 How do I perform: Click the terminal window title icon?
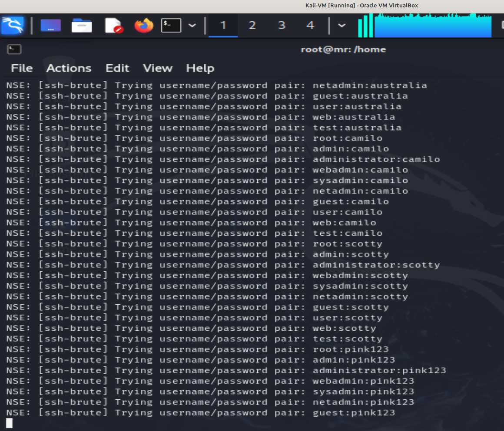pyautogui.click(x=14, y=49)
